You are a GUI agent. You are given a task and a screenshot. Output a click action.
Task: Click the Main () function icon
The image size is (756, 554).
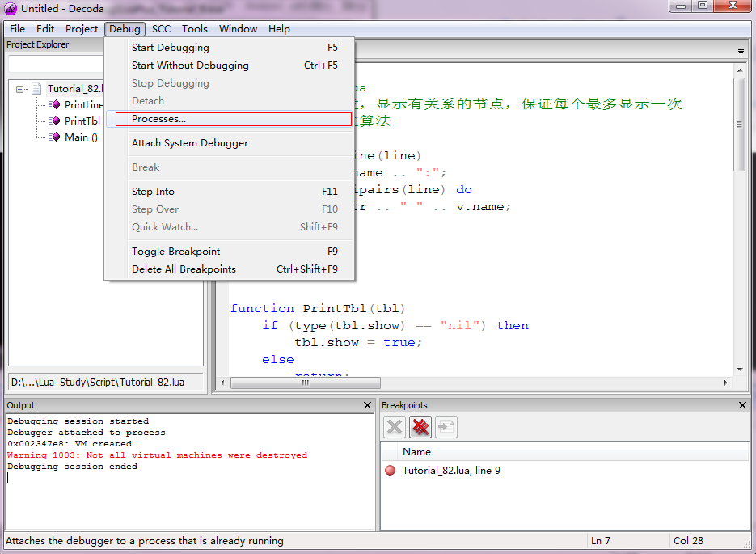coord(54,137)
